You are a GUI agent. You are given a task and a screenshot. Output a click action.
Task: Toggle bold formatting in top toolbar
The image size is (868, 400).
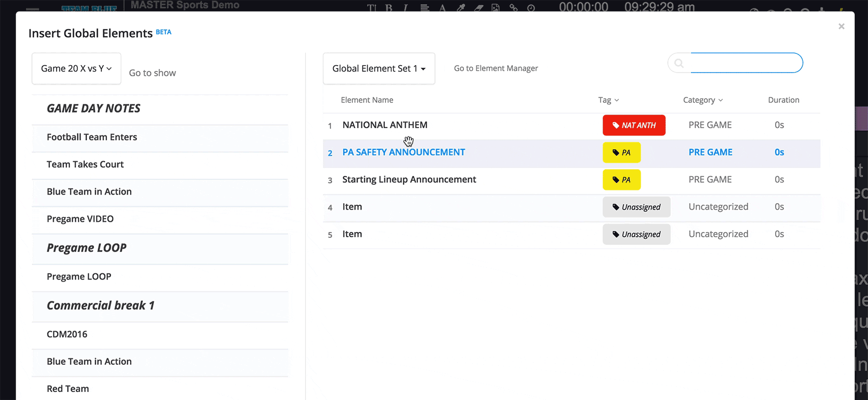pyautogui.click(x=389, y=7)
